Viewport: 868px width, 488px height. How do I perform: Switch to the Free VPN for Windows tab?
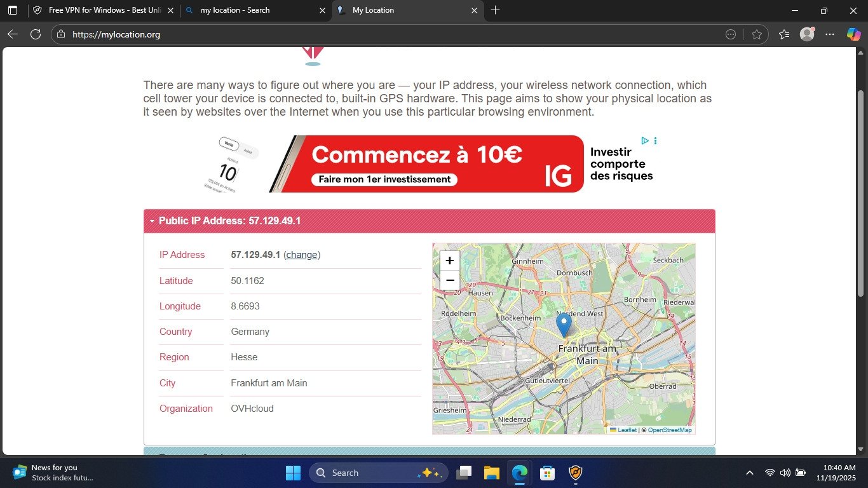pyautogui.click(x=102, y=10)
